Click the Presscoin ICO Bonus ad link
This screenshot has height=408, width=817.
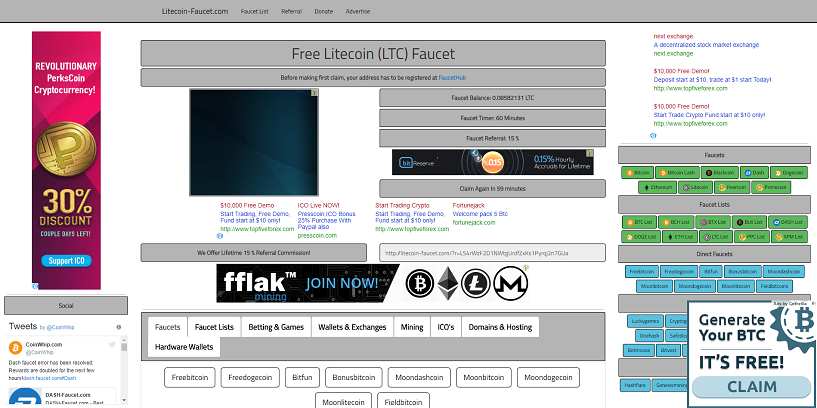(326, 220)
